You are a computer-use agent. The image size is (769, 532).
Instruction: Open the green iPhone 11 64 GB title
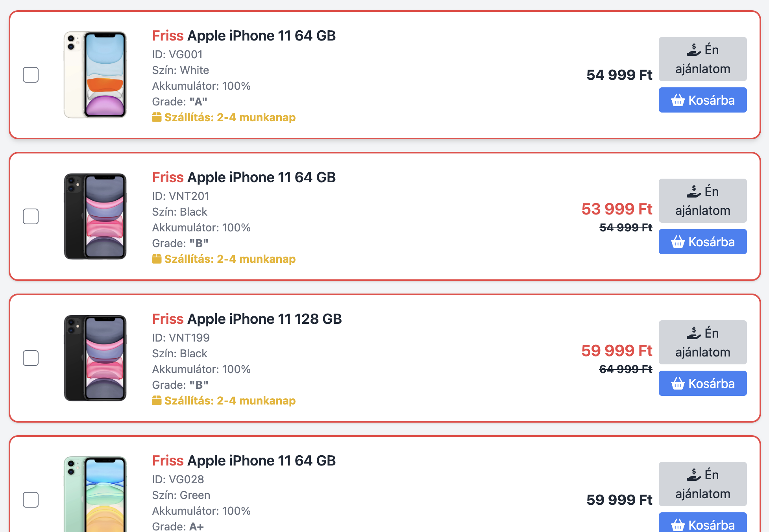[244, 461]
